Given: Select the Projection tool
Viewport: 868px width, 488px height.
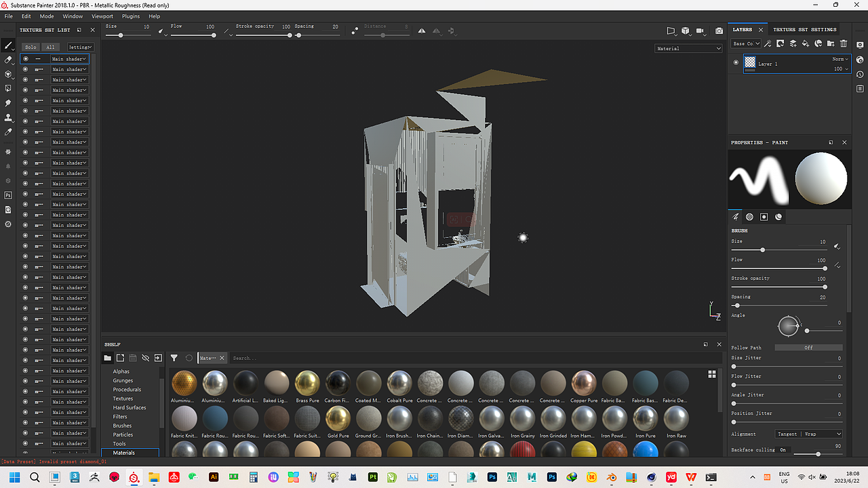Looking at the screenshot, I should (x=9, y=74).
